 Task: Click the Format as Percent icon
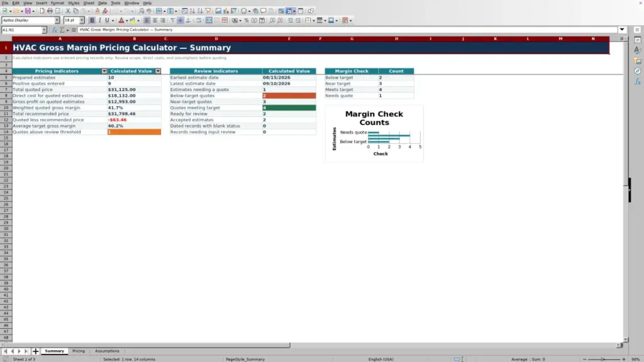(247, 21)
